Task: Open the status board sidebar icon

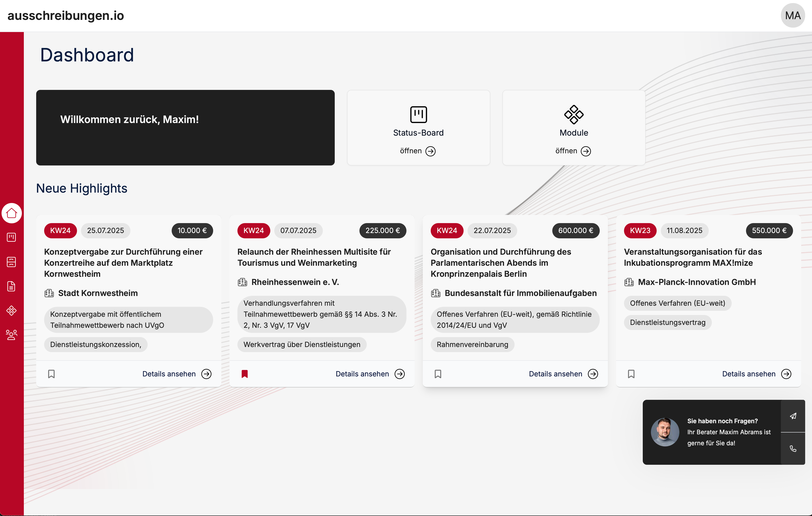Action: click(x=11, y=237)
